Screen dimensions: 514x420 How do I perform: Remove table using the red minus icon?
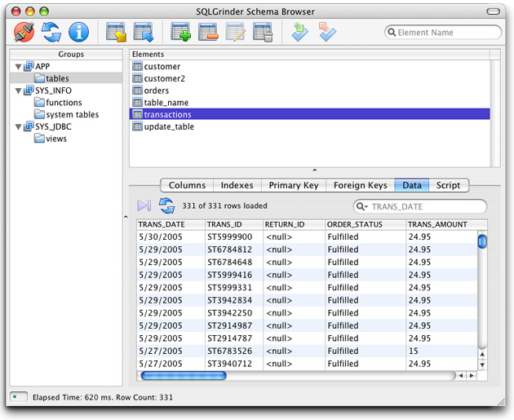[208, 32]
